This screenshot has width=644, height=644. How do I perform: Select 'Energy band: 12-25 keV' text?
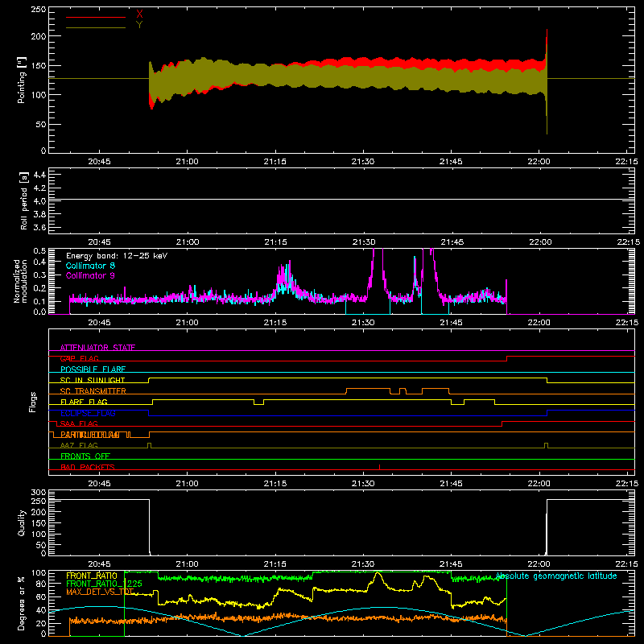[117, 256]
